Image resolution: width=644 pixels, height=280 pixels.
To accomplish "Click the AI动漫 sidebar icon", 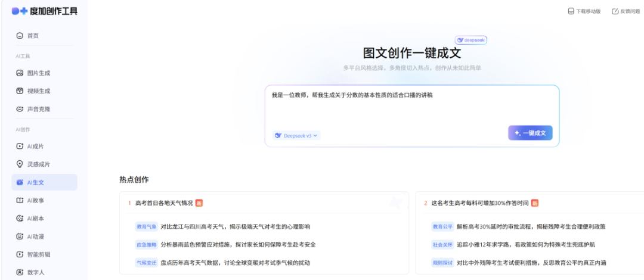I will tap(19, 237).
